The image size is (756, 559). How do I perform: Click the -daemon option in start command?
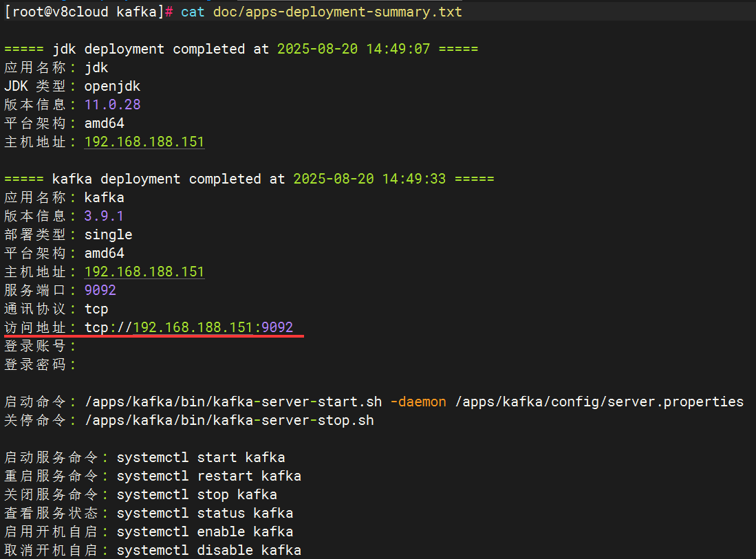[x=418, y=402]
